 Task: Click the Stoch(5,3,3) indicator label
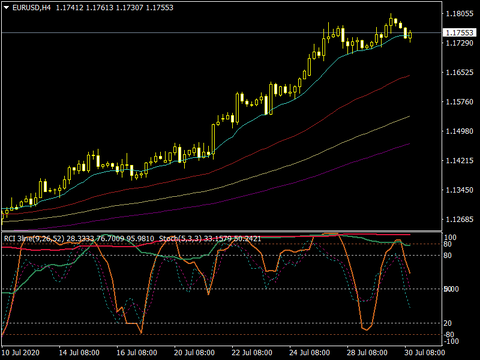click(x=180, y=239)
